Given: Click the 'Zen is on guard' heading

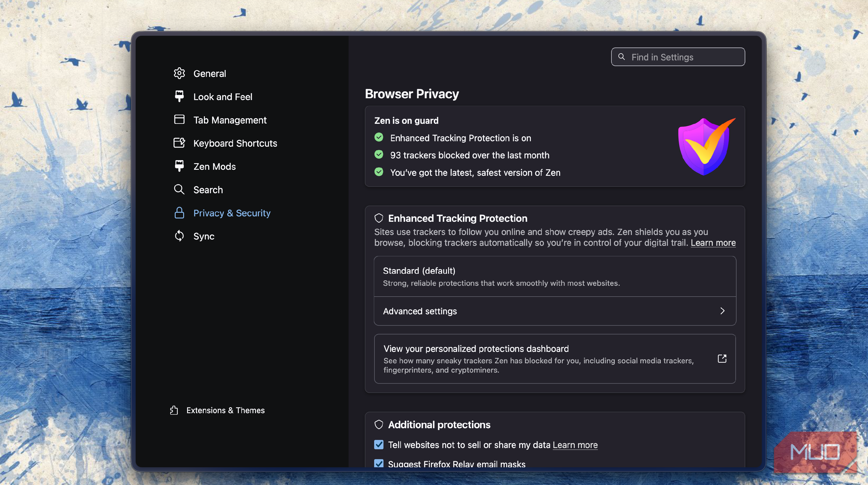Looking at the screenshot, I should tap(406, 120).
